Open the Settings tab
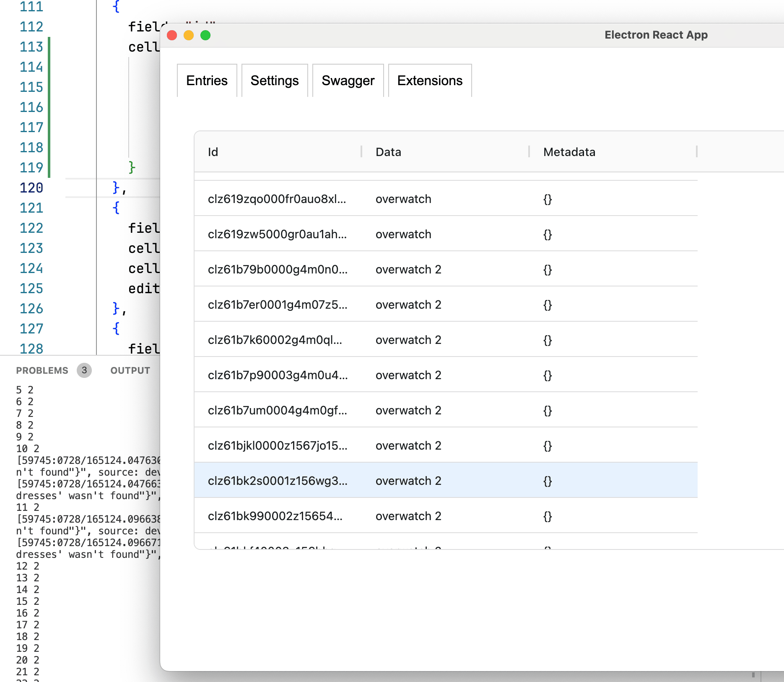784x682 pixels. click(x=275, y=81)
